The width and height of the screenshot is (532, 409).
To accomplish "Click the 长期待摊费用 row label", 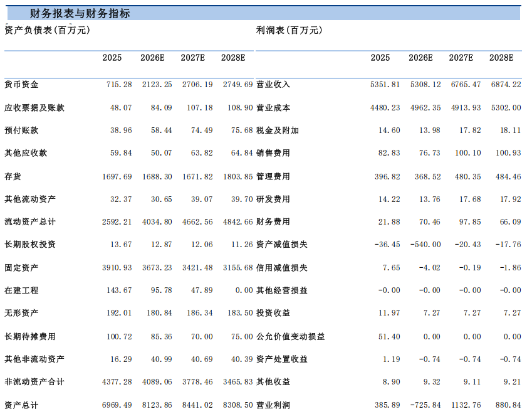I will click(30, 337).
